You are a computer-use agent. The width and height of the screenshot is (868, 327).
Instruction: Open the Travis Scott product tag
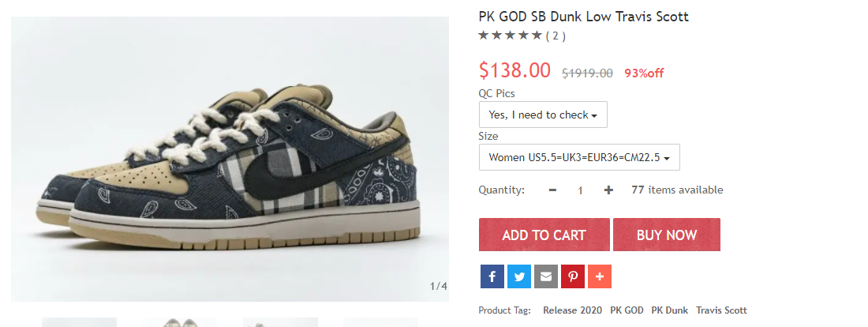[x=721, y=310]
